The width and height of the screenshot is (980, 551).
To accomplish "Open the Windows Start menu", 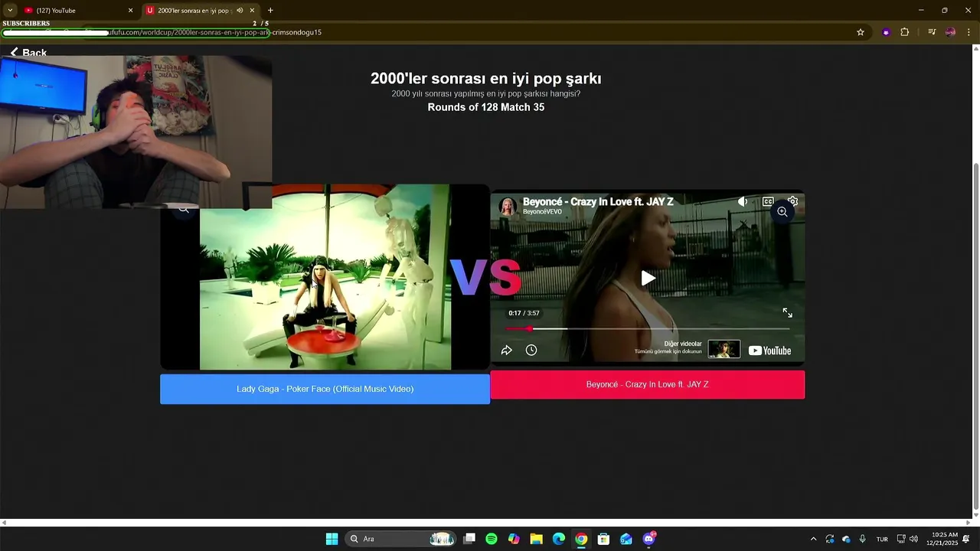I will 332,539.
